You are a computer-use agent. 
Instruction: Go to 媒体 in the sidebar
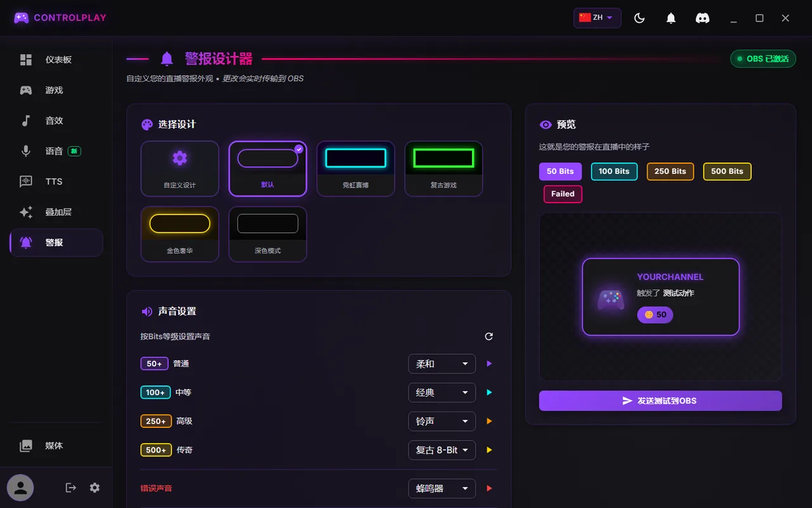pos(56,446)
